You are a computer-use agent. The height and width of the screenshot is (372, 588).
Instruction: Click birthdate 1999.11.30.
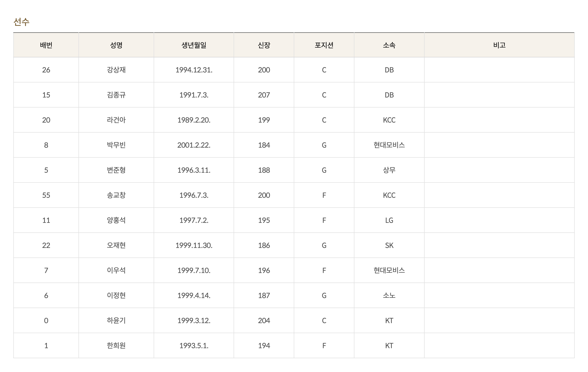tap(194, 245)
